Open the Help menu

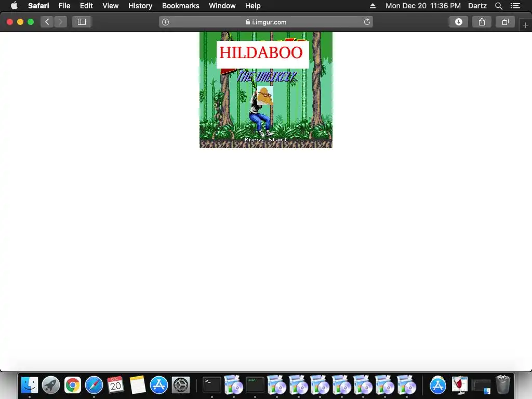(253, 6)
